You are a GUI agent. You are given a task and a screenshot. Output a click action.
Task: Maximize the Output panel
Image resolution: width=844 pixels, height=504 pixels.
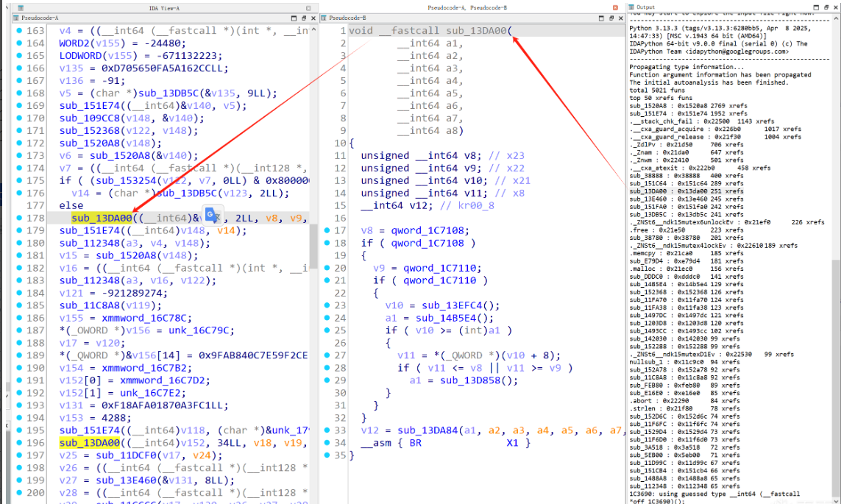pos(817,7)
